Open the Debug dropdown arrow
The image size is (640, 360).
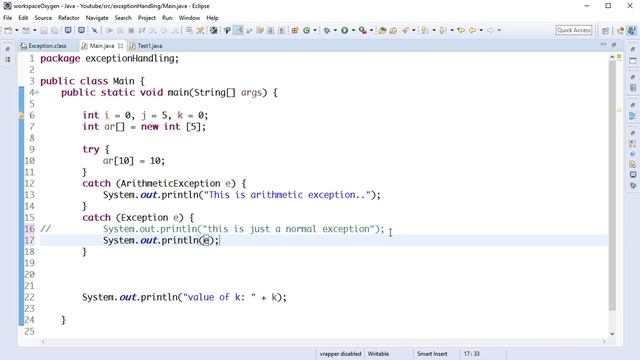335,30
